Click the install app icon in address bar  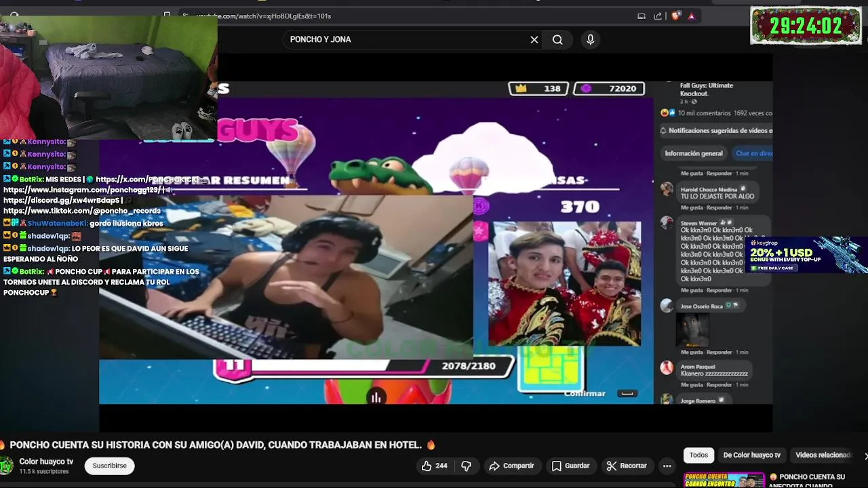[642, 16]
